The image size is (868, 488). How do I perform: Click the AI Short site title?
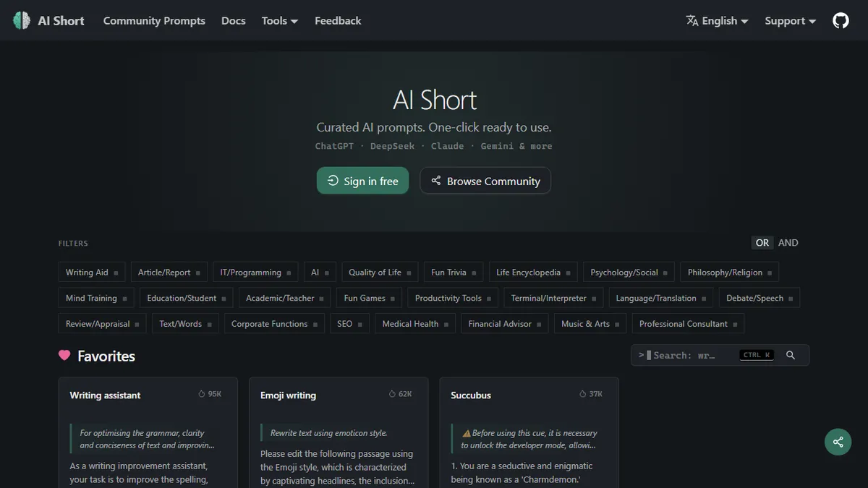[61, 21]
